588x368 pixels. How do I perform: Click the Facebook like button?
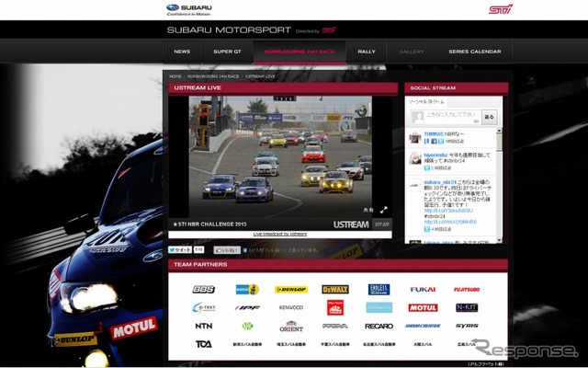(x=227, y=250)
